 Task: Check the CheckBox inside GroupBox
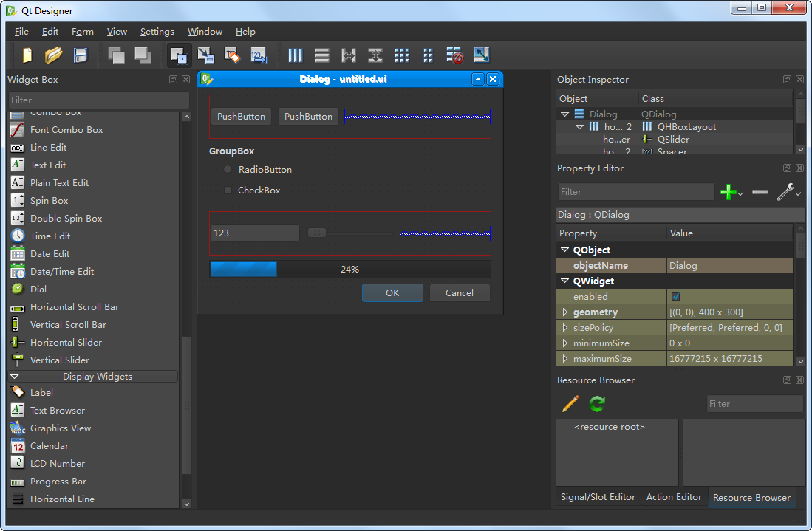coord(227,190)
